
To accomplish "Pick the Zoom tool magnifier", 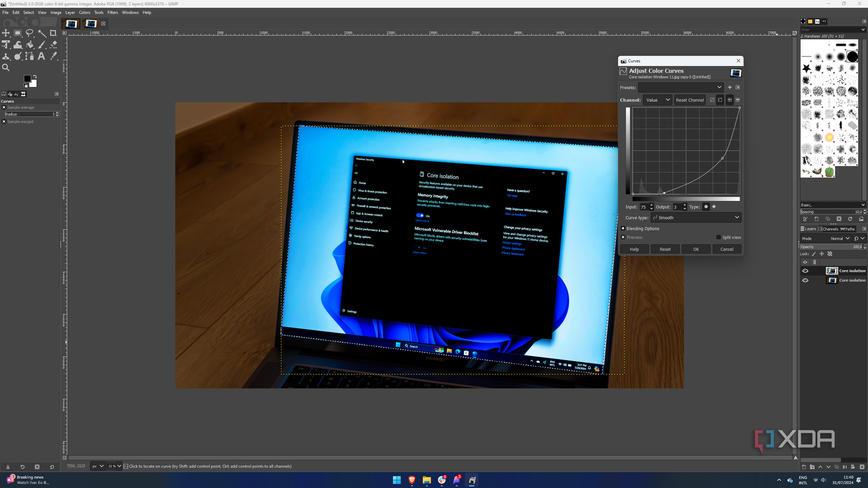I will pos(6,68).
